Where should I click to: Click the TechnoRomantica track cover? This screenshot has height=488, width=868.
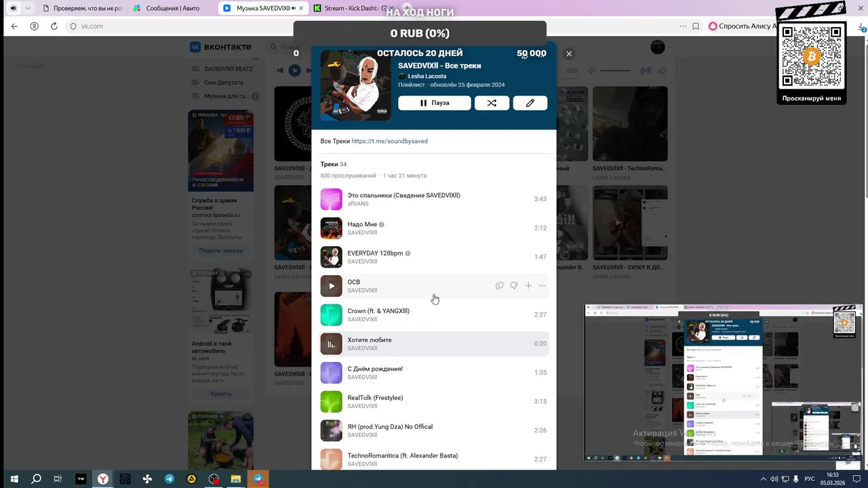point(331,459)
